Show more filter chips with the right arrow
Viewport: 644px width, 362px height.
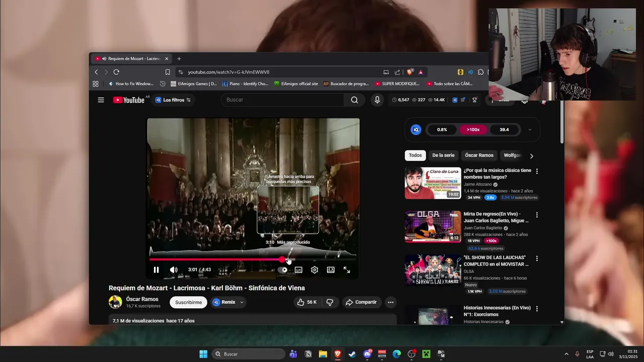pyautogui.click(x=531, y=156)
